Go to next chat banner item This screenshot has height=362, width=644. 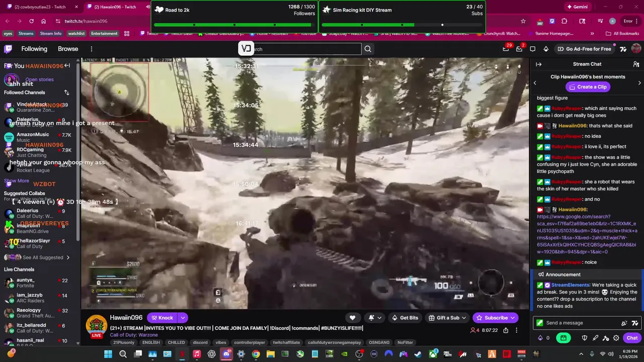(x=639, y=83)
